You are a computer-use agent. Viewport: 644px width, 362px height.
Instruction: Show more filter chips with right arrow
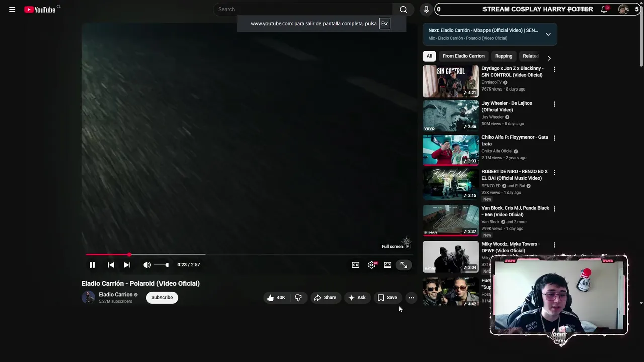[549, 58]
